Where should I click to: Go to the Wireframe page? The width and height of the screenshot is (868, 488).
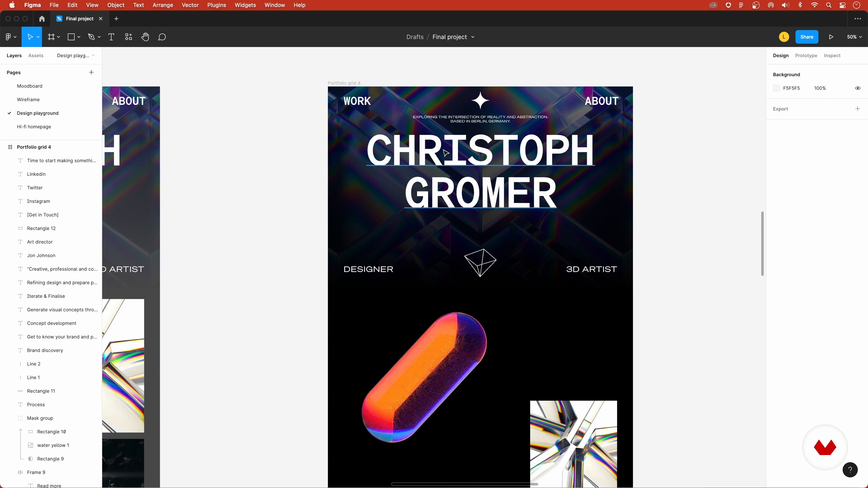coord(28,100)
